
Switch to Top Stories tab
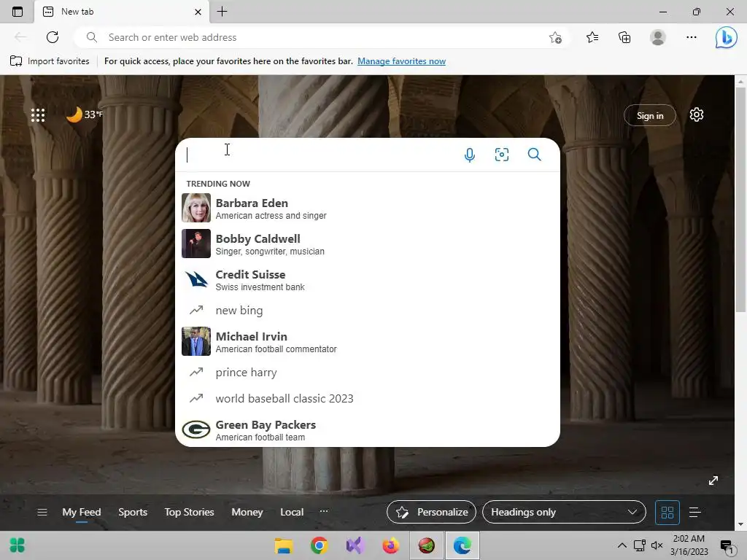click(x=189, y=513)
